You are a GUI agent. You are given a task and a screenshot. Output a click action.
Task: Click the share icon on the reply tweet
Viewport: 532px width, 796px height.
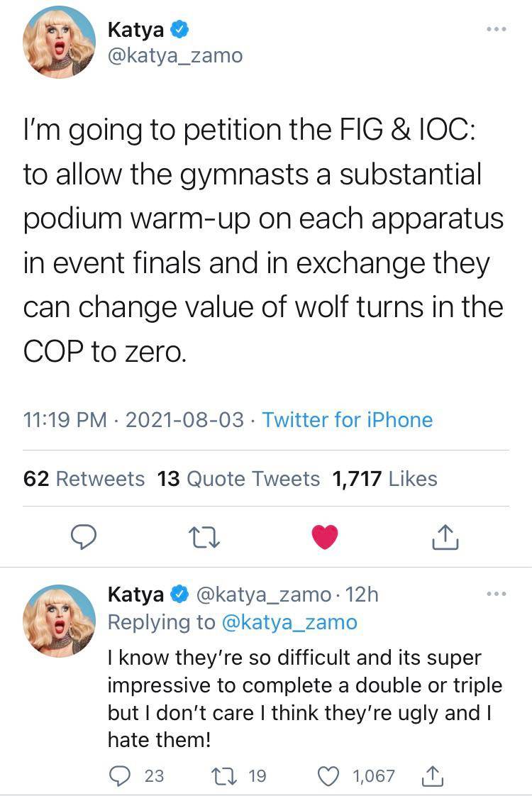pyautogui.click(x=434, y=776)
